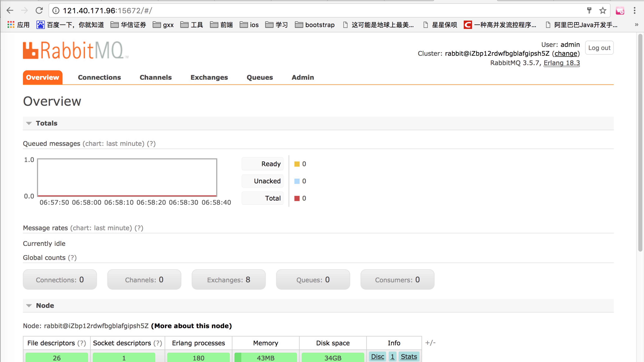Open the 学习 bookmark folder
The height and width of the screenshot is (362, 644).
277,25
